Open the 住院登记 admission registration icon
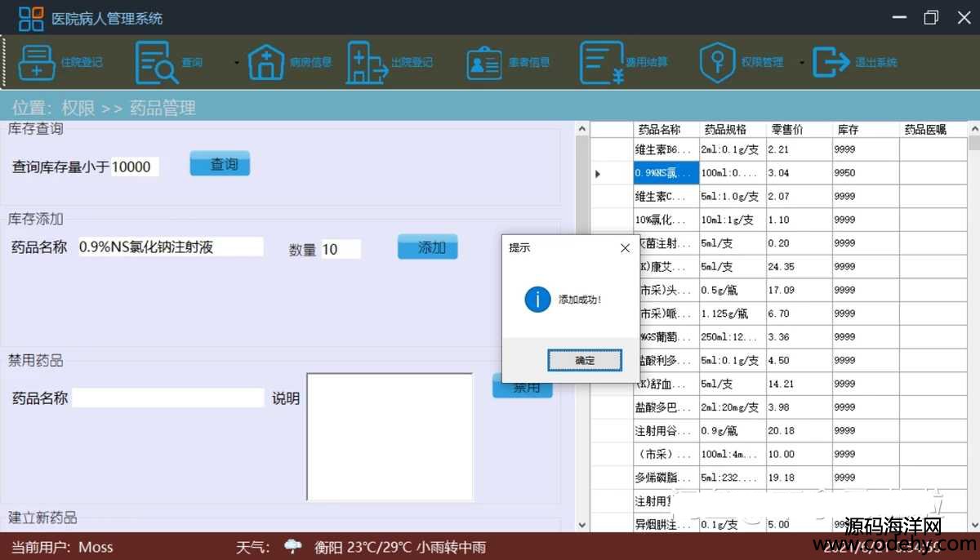Image resolution: width=980 pixels, height=560 pixels. [x=37, y=63]
